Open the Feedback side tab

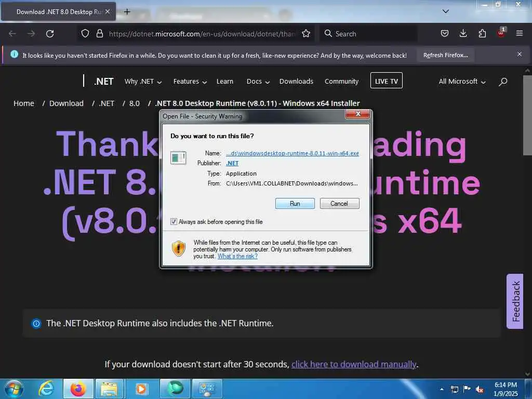click(515, 301)
